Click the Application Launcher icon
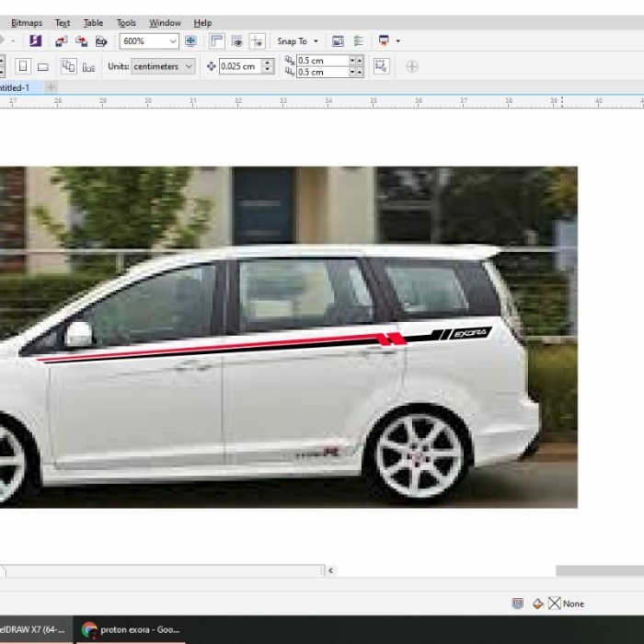Image resolution: width=644 pixels, height=644 pixels. click(x=384, y=41)
